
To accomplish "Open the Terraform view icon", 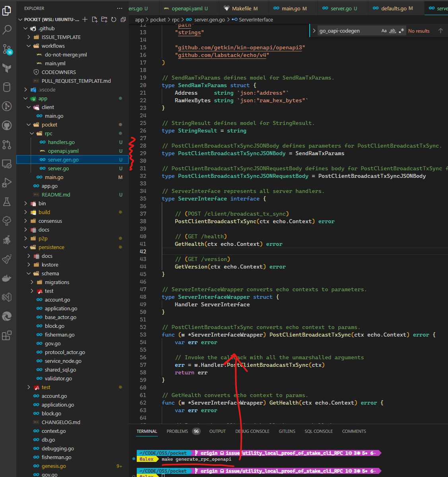I will [x=7, y=68].
